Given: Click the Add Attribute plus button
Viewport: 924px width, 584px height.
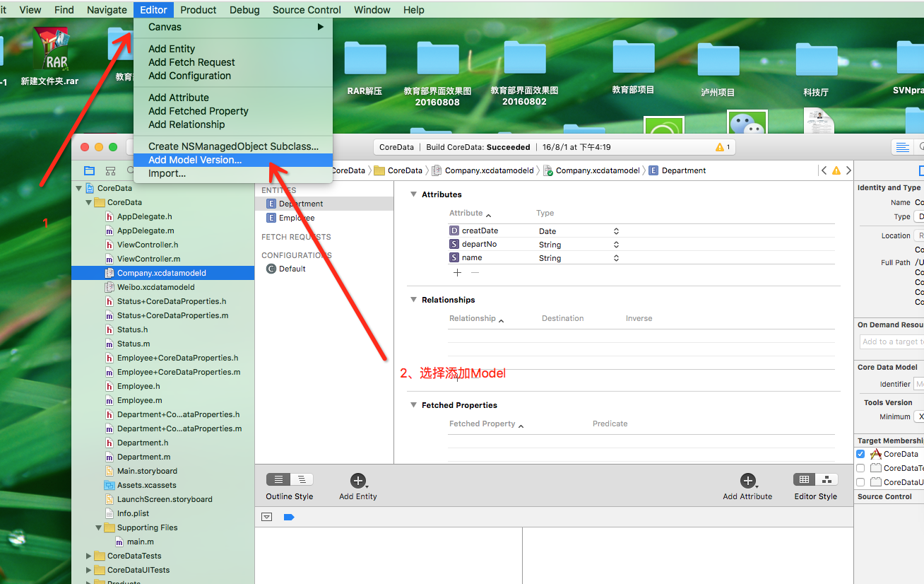Looking at the screenshot, I should click(747, 481).
